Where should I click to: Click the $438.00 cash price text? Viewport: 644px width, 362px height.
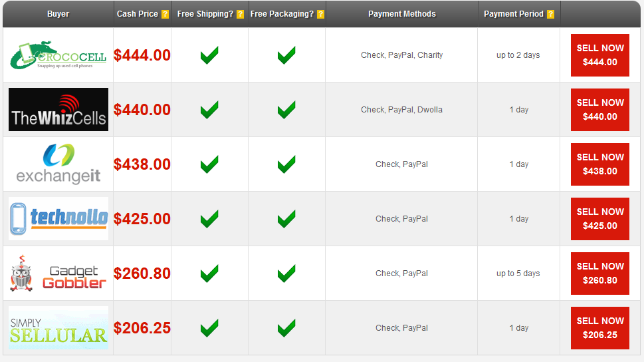click(142, 164)
